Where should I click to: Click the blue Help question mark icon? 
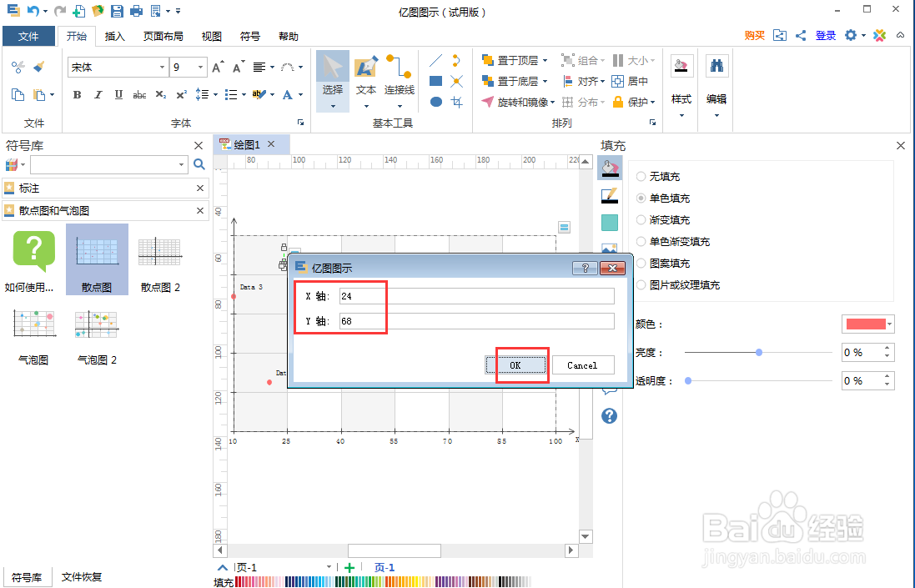pos(609,416)
